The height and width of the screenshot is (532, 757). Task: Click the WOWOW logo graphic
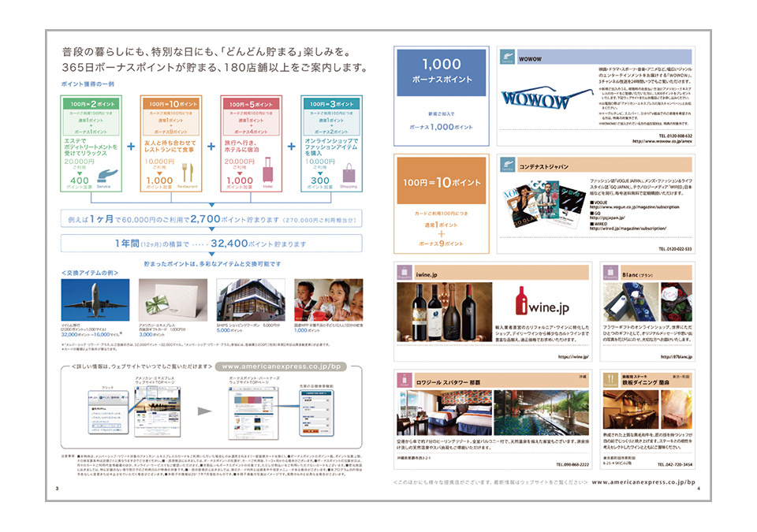pos(546,99)
